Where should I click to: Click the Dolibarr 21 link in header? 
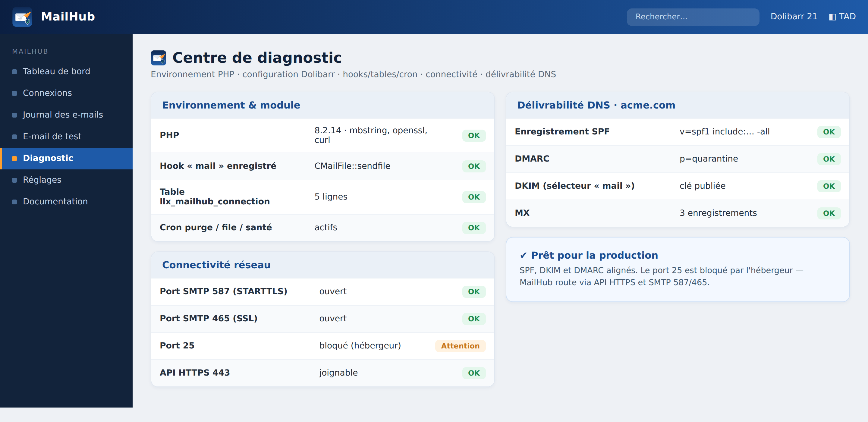tap(794, 17)
